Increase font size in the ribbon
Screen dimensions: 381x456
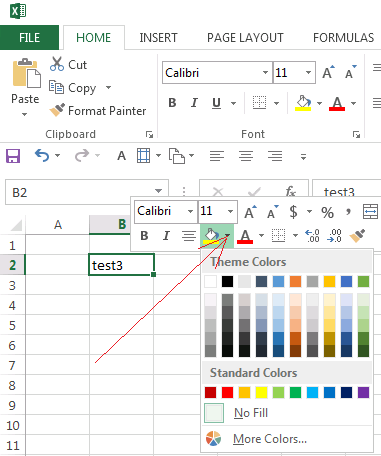click(328, 72)
